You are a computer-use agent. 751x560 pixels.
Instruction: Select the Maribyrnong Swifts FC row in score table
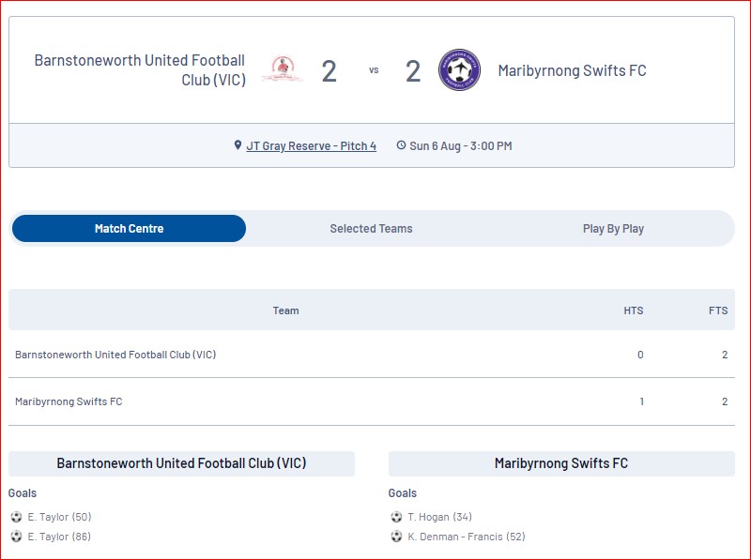tap(372, 401)
